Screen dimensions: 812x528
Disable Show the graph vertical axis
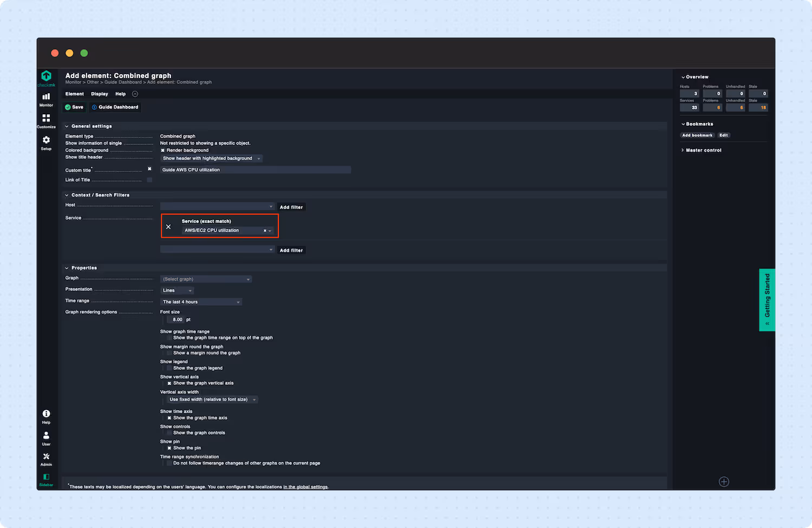tap(170, 383)
